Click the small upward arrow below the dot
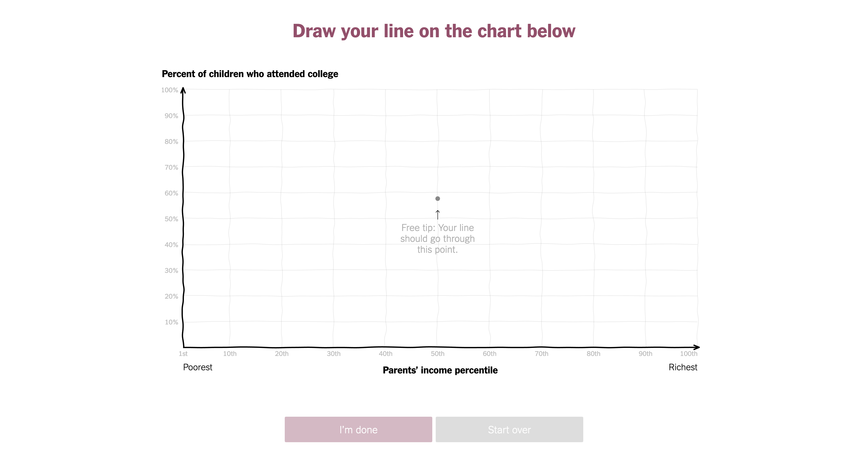The width and height of the screenshot is (868, 470). click(x=437, y=214)
